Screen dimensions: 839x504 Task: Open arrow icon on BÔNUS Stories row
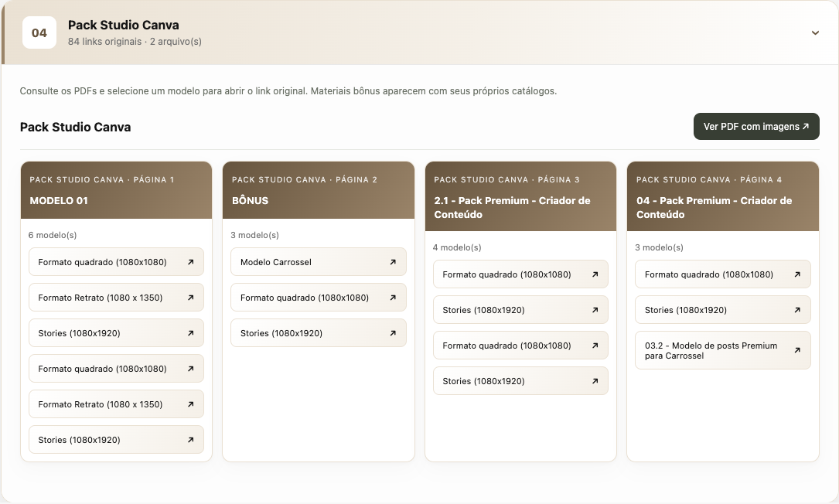point(393,333)
